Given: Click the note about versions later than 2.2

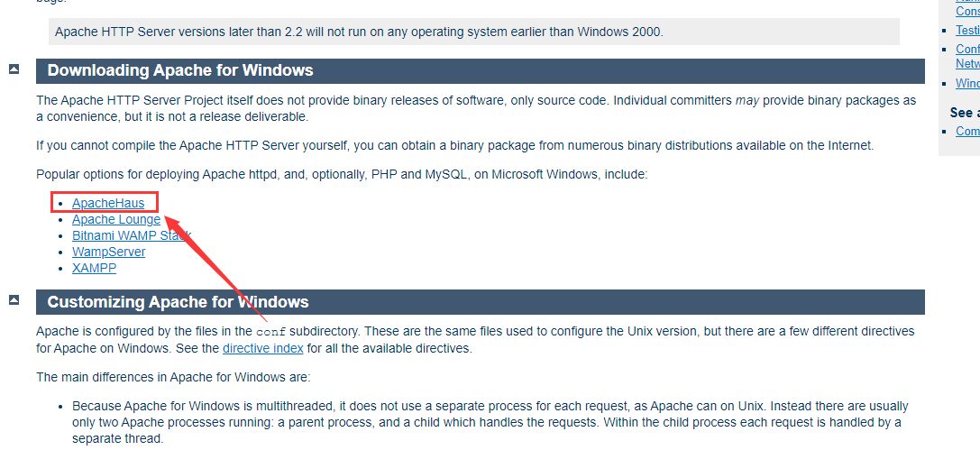Looking at the screenshot, I should [x=473, y=32].
